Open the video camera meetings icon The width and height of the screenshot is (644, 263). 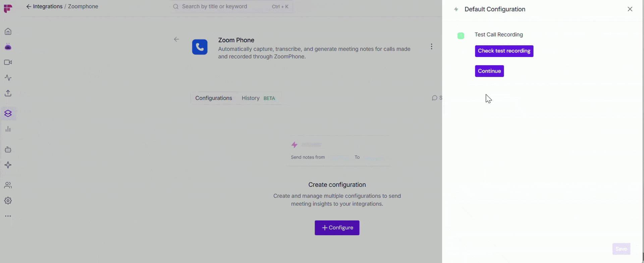pos(8,62)
